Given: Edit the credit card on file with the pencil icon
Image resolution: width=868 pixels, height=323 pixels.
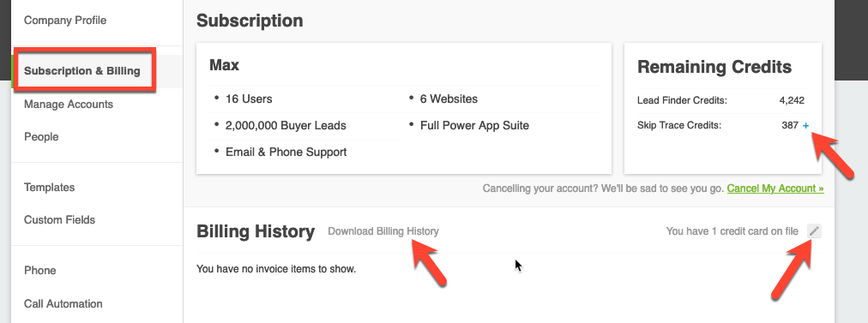Looking at the screenshot, I should [x=814, y=231].
